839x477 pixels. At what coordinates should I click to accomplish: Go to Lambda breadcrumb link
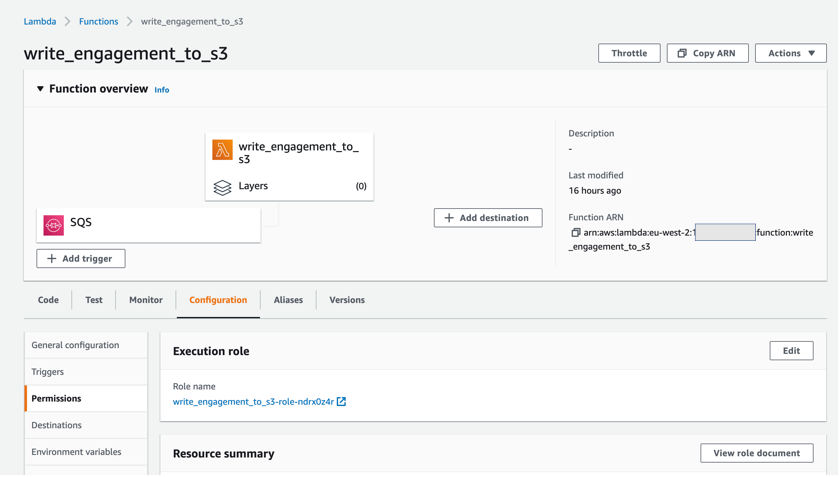pyautogui.click(x=40, y=21)
